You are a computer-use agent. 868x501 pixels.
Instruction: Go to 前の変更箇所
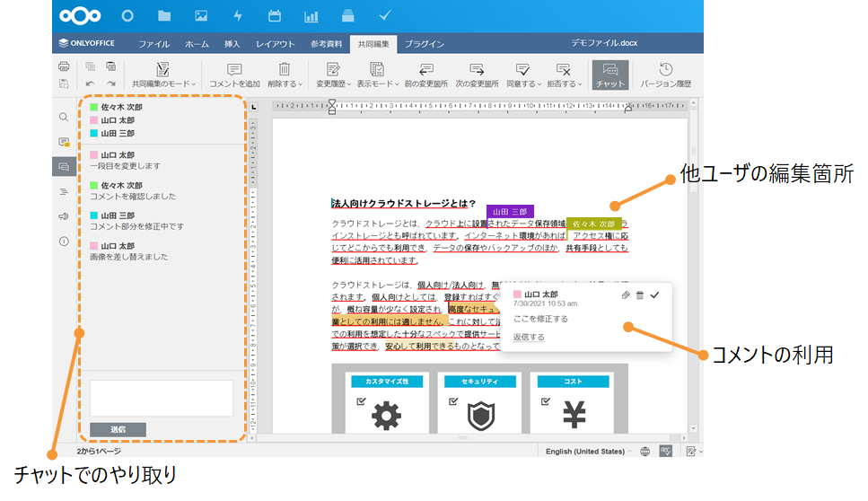click(425, 75)
